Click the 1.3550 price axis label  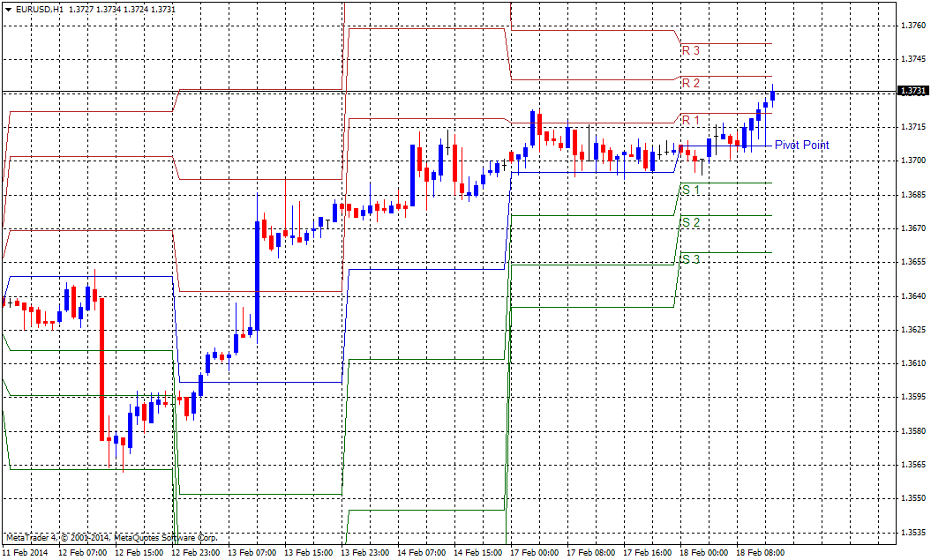pos(913,498)
